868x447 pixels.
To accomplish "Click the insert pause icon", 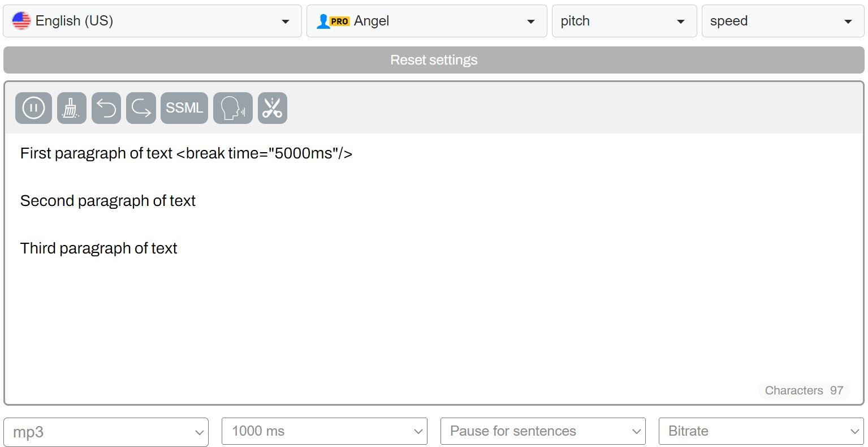I will coord(33,108).
